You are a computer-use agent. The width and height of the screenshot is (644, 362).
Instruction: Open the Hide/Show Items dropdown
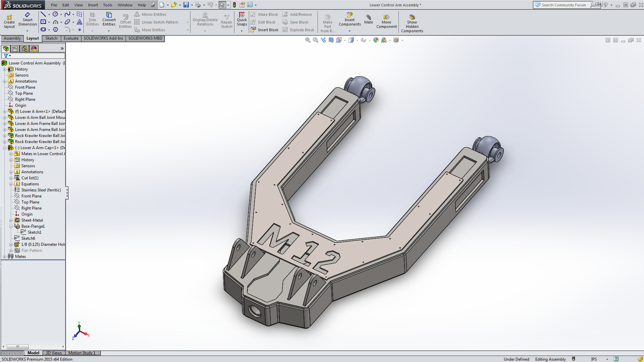(x=370, y=40)
